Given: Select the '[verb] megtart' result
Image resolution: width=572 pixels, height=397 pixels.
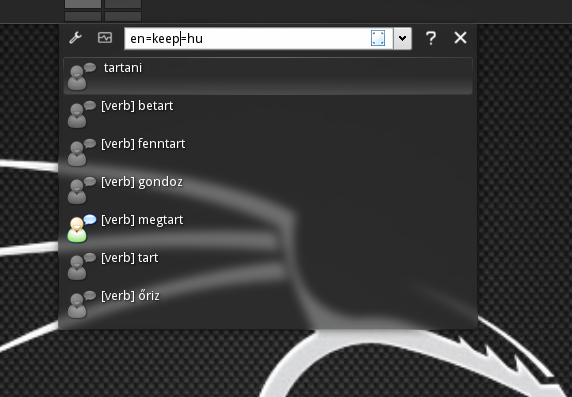Looking at the screenshot, I should coord(268,228).
